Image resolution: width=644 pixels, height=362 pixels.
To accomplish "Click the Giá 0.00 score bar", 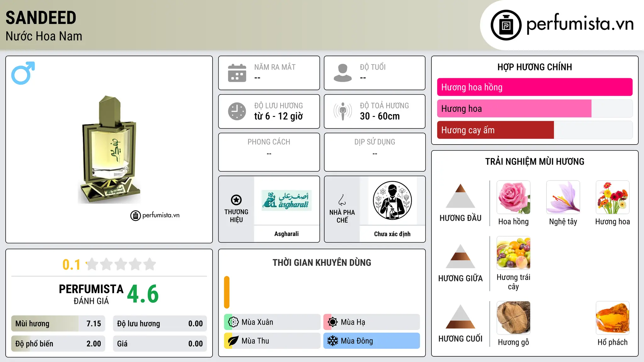I will tap(160, 344).
